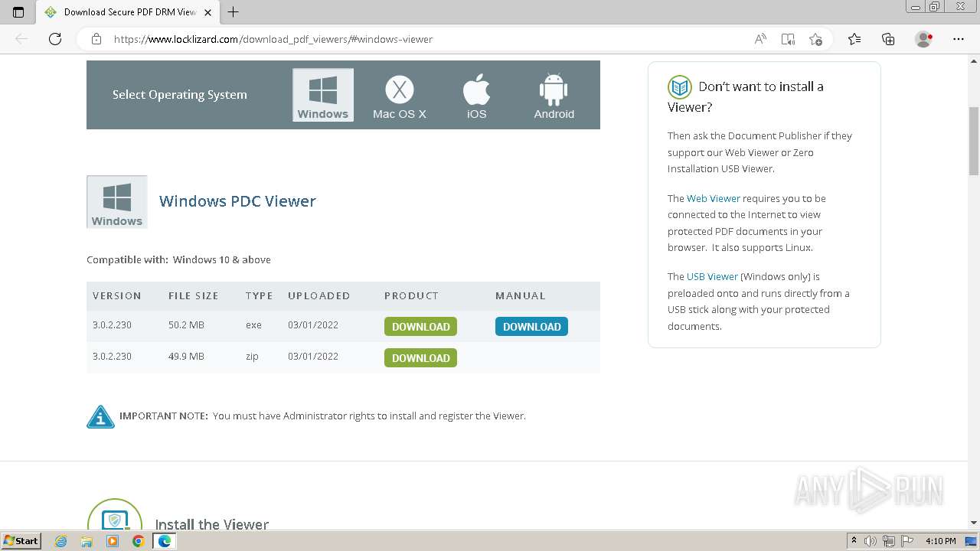The height and width of the screenshot is (551, 980).
Task: Download the viewer manual
Action: [x=531, y=327]
